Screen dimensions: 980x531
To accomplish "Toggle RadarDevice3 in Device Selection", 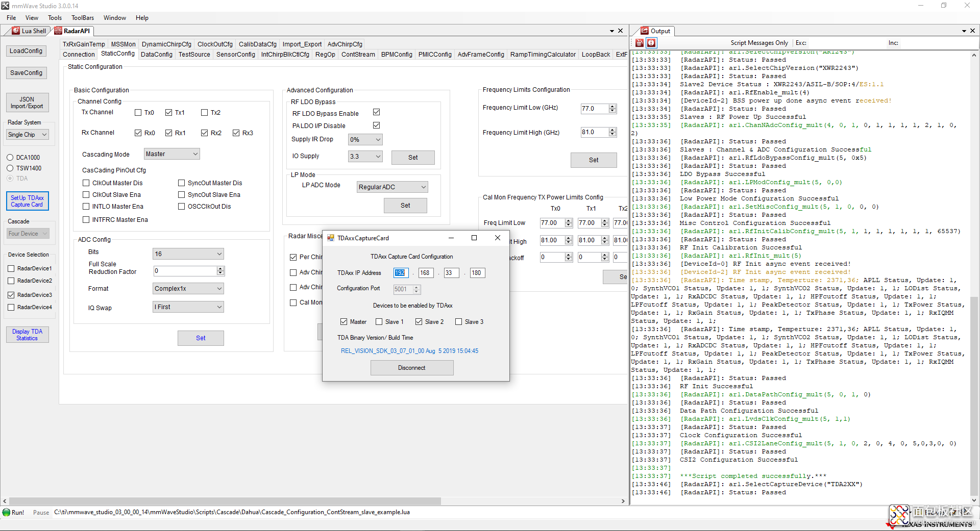I will pos(11,295).
